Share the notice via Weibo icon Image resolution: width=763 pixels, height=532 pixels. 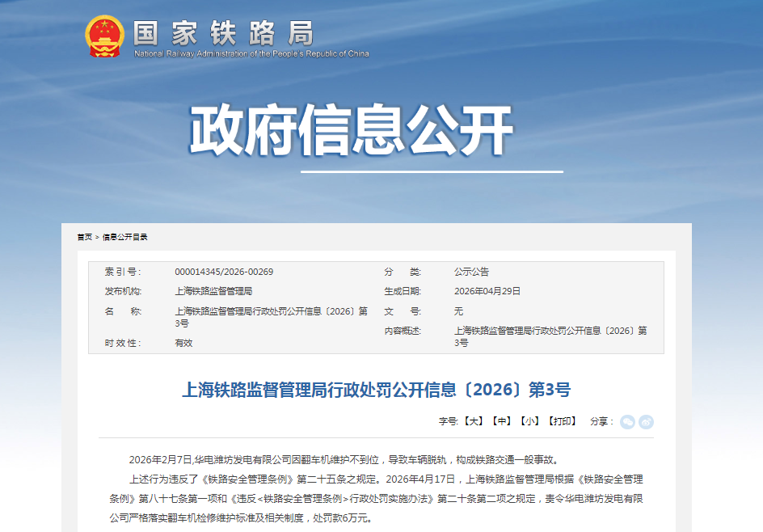[x=646, y=422]
